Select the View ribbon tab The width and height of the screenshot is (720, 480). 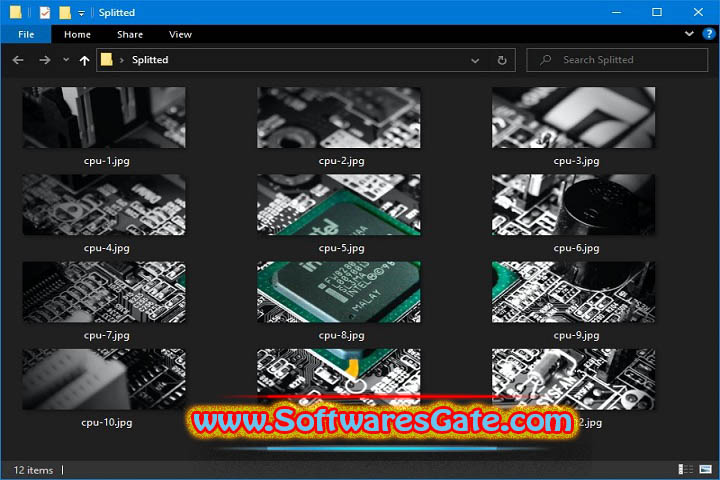pos(180,34)
